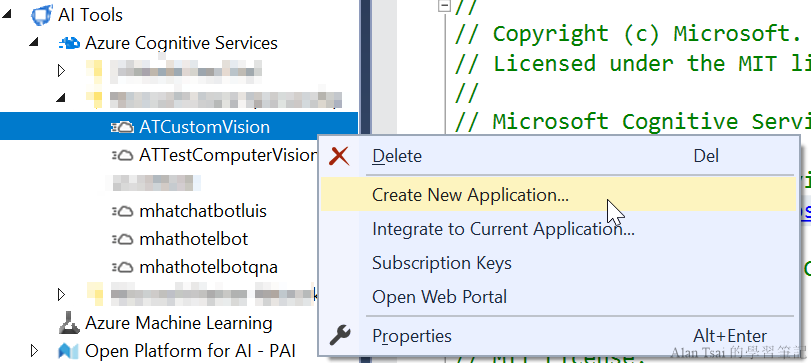Screen dimensions: 811x363
Task: Click the Azure Cognitive Services cloud icon
Action: 69,43
